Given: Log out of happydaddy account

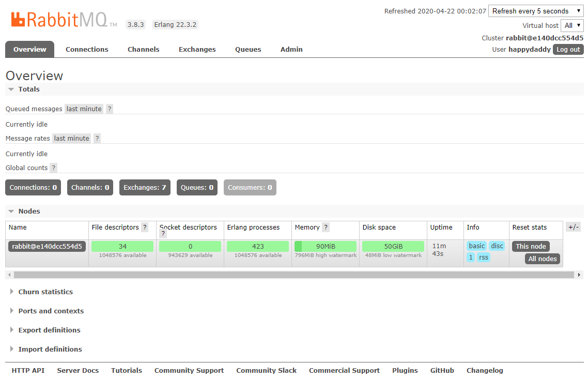Looking at the screenshot, I should point(568,50).
